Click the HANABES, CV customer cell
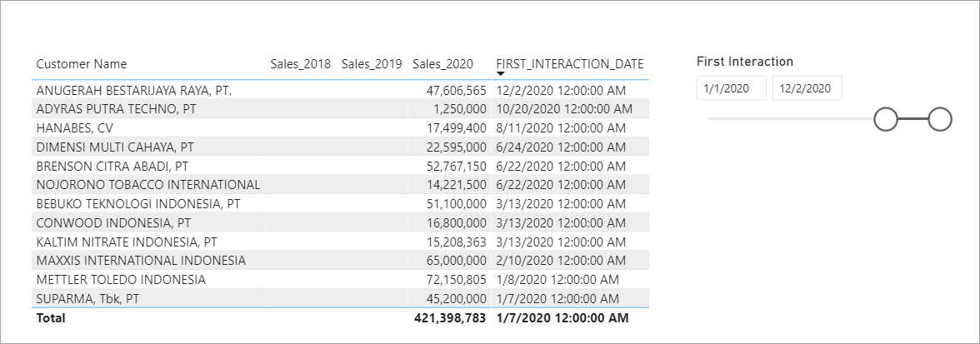This screenshot has height=344, width=980. click(74, 127)
